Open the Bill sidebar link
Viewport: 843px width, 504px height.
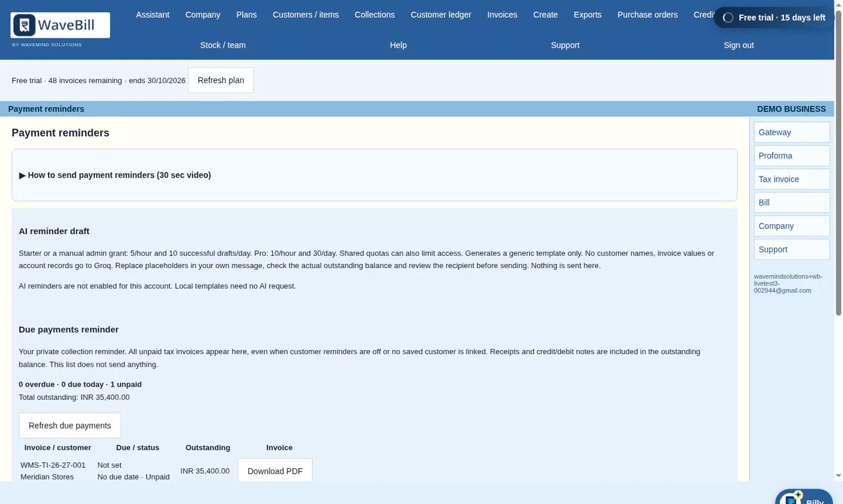pyautogui.click(x=792, y=202)
